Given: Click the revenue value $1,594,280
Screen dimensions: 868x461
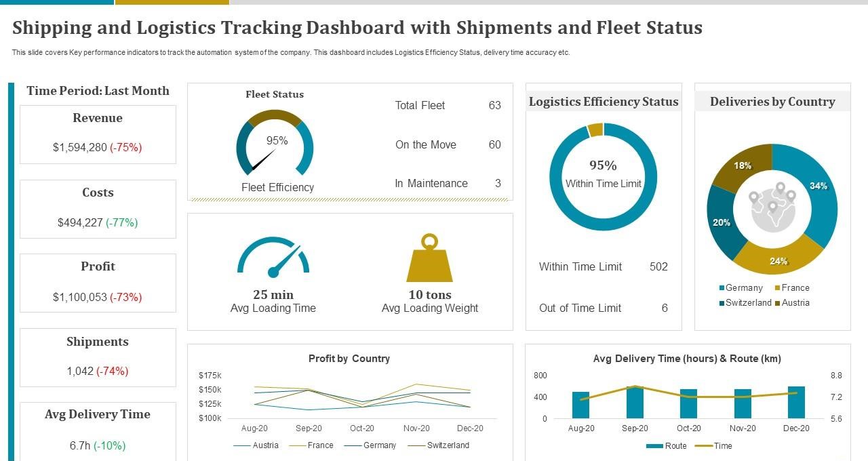Looking at the screenshot, I should [79, 147].
